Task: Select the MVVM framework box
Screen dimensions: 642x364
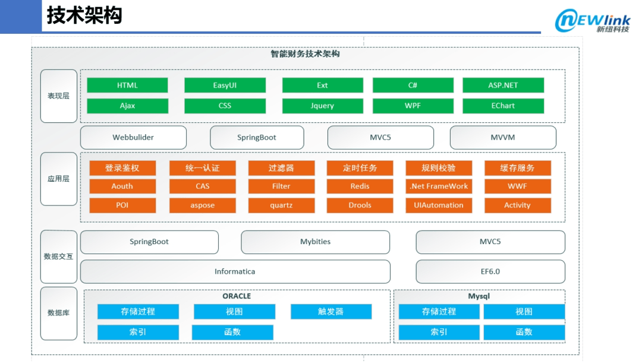Action: [503, 137]
